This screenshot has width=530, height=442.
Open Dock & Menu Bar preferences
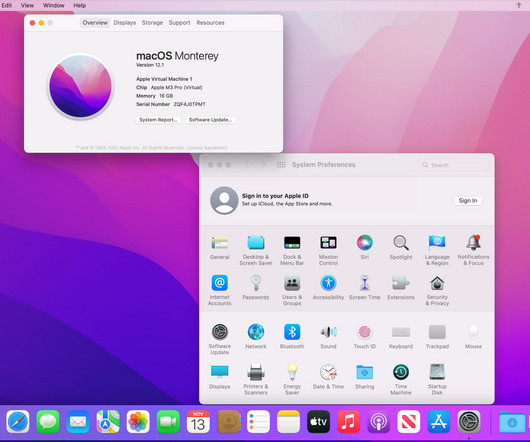click(x=292, y=250)
